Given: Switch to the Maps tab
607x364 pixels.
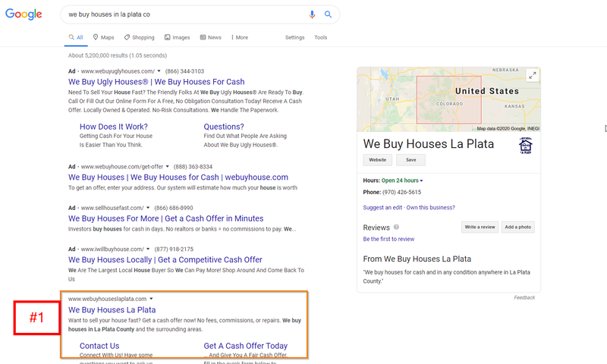Looking at the screenshot, I should (103, 37).
